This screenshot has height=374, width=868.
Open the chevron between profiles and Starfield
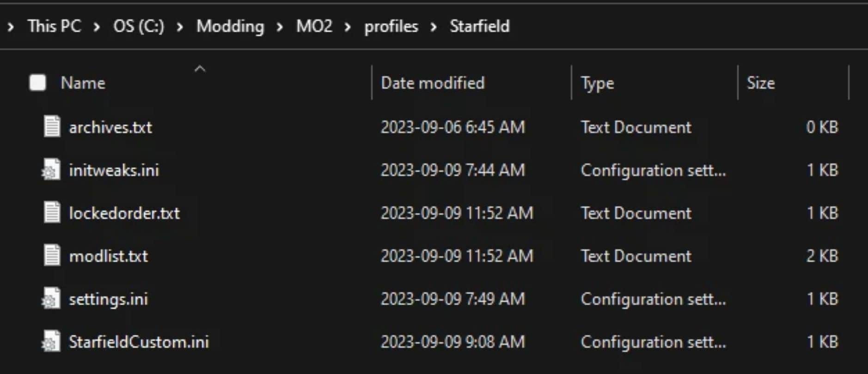point(434,27)
